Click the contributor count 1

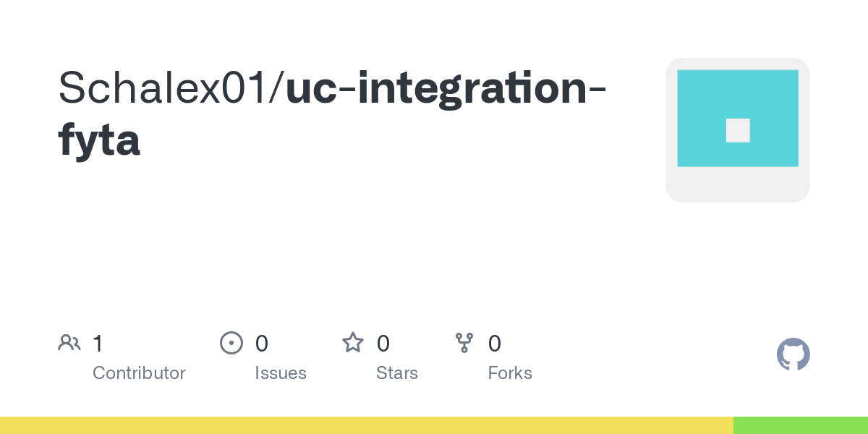click(x=98, y=343)
